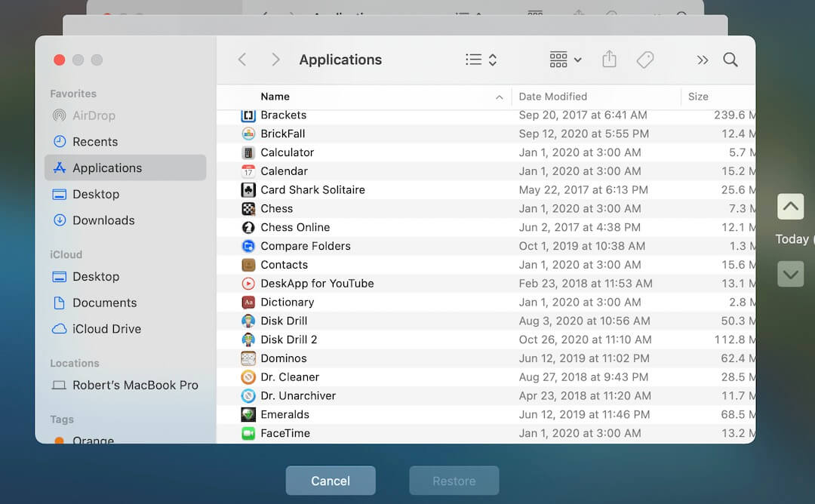Jump to newer backup with up arrow

click(791, 206)
